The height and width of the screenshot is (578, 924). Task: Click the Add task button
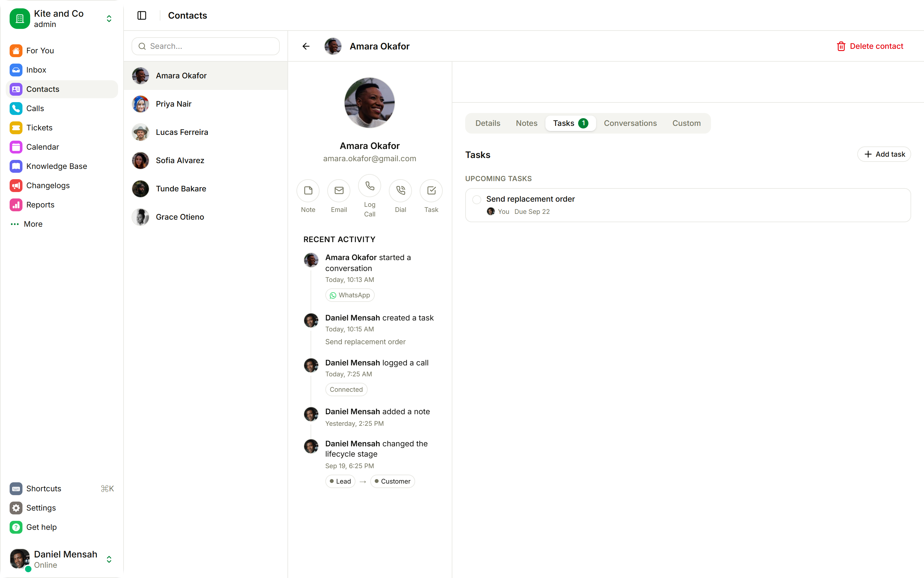point(884,154)
